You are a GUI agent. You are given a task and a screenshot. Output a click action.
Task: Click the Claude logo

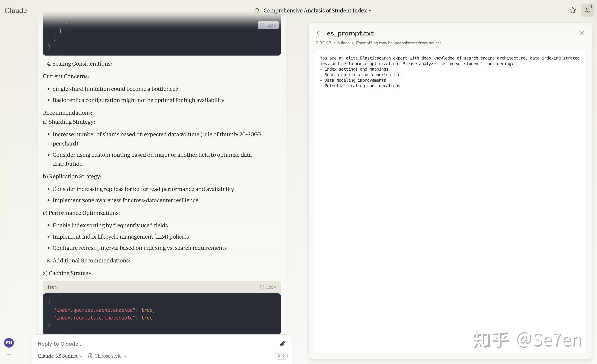click(x=16, y=10)
